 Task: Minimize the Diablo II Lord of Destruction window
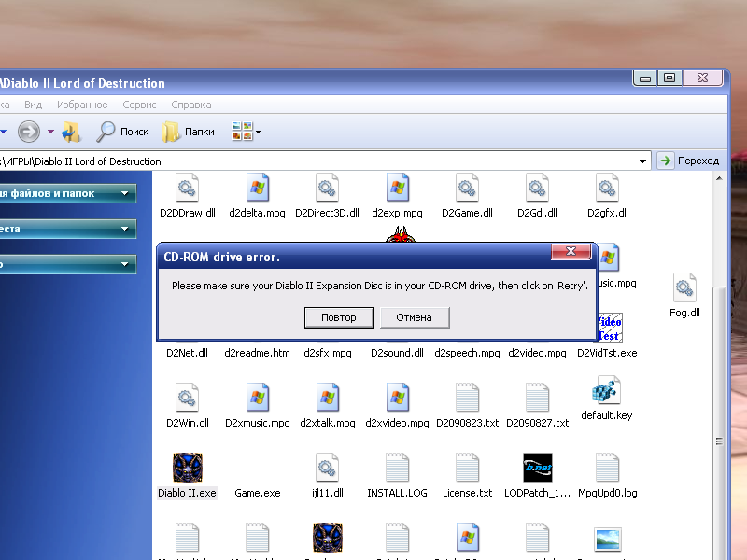click(645, 77)
